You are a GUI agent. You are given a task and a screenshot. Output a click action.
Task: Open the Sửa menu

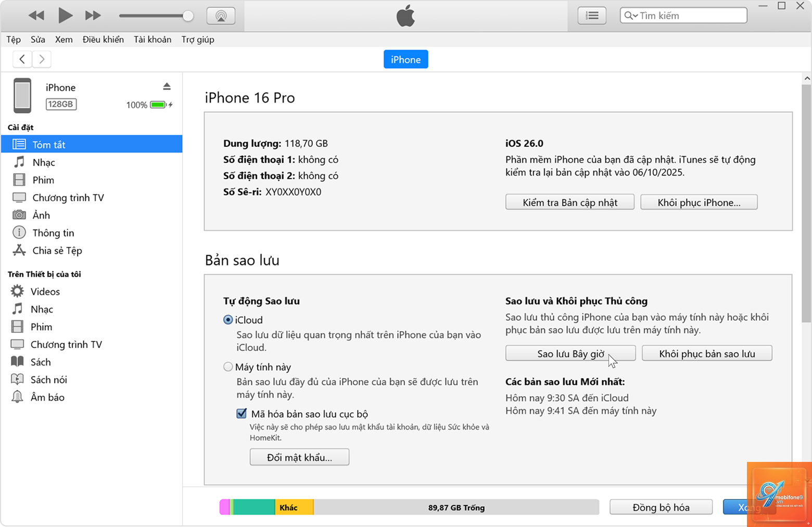(38, 40)
